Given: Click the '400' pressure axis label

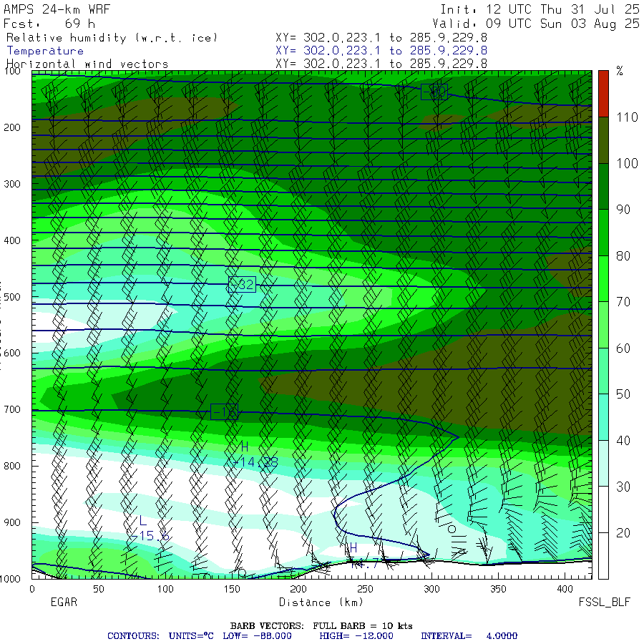Looking at the screenshot, I should (x=12, y=240).
